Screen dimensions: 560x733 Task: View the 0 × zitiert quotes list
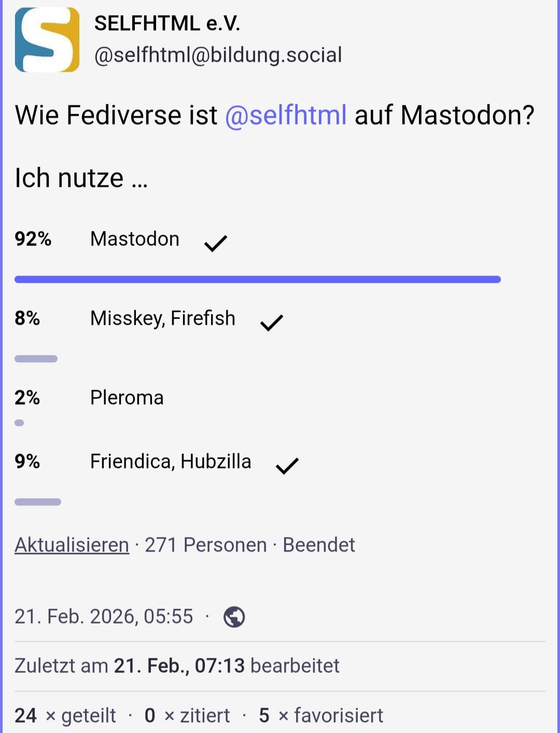(x=187, y=715)
